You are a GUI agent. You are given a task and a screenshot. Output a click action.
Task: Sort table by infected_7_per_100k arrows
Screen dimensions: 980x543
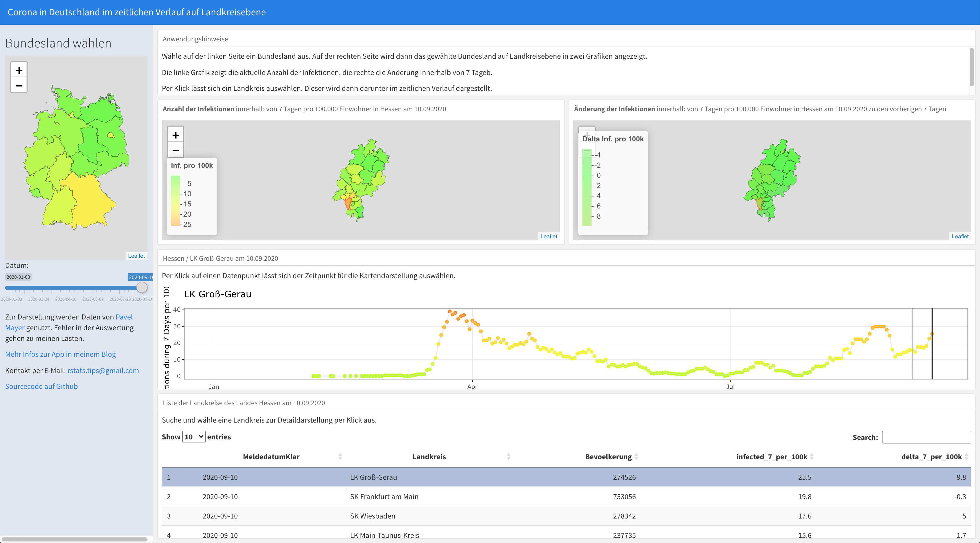812,457
